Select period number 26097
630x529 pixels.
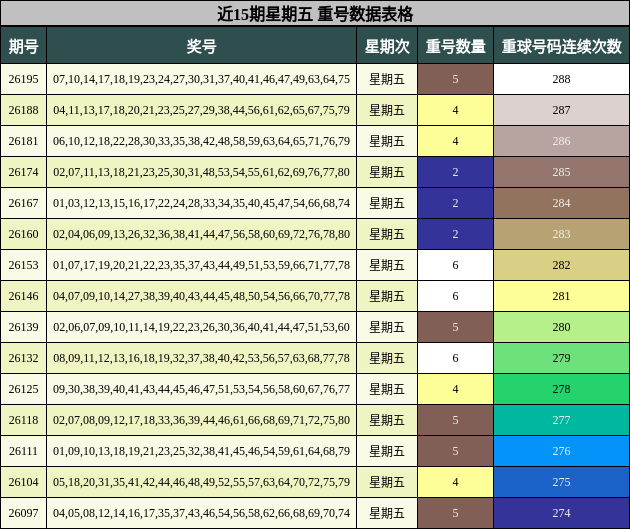click(x=23, y=513)
